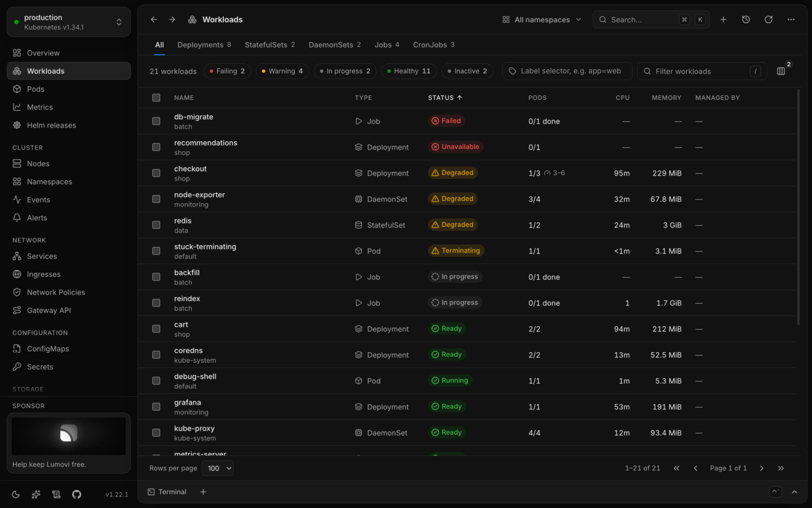Screen dimensions: 812x508
Task: Switch to the CronJobs tab
Action: click(x=434, y=45)
